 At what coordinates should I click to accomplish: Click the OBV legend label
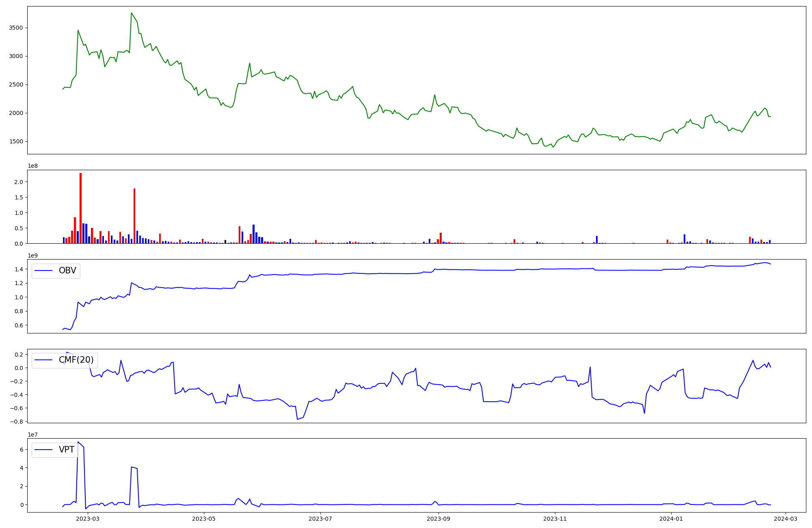[x=67, y=270]
